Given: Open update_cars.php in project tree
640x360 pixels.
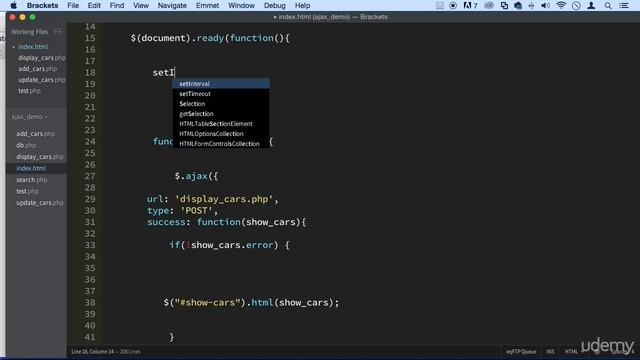Looking at the screenshot, I should 40,202.
